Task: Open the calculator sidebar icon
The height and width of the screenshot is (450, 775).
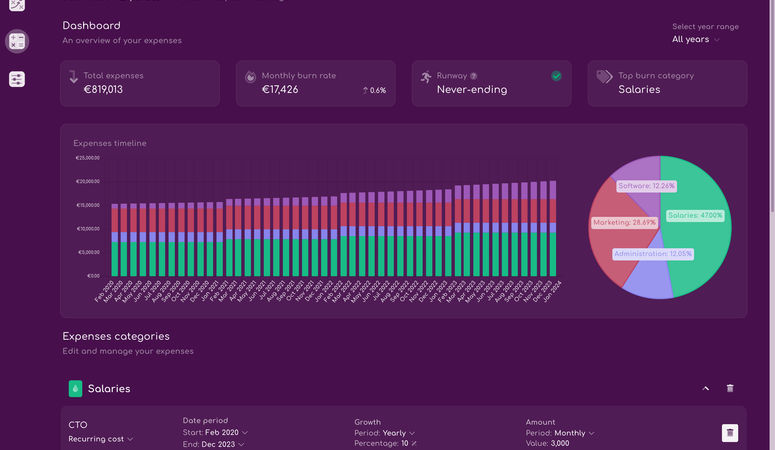Action: [17, 41]
